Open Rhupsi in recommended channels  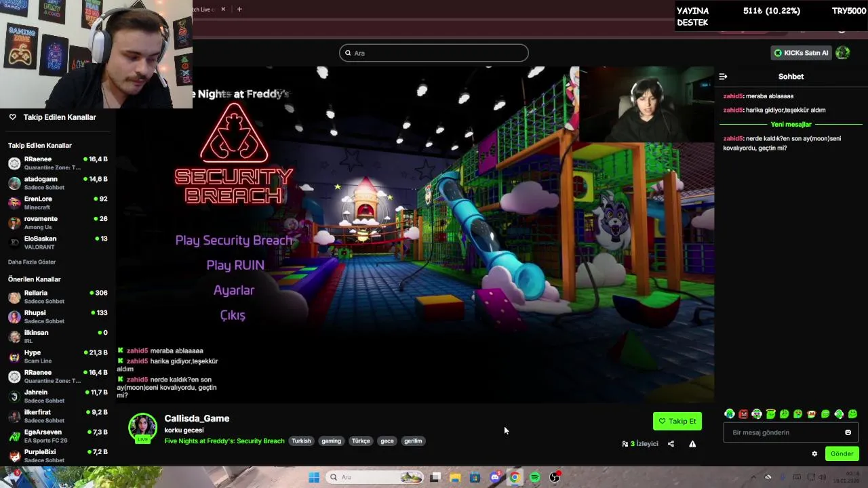click(x=58, y=317)
